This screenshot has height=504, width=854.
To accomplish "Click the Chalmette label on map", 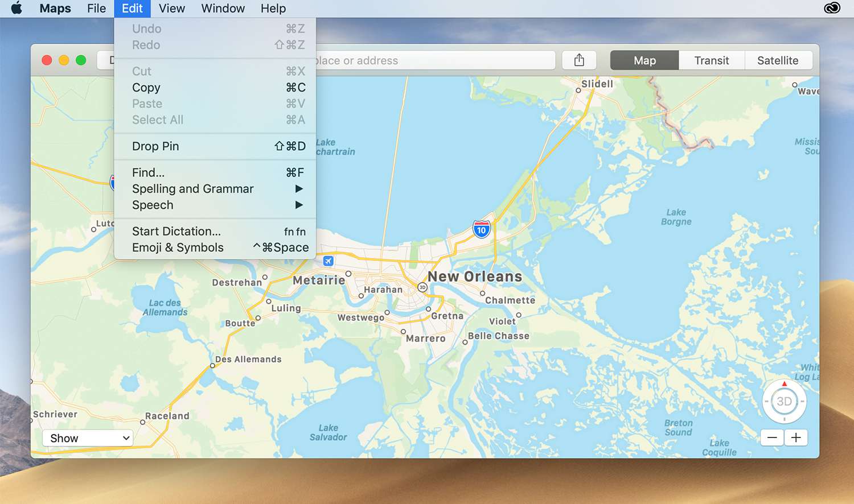I will pyautogui.click(x=510, y=300).
